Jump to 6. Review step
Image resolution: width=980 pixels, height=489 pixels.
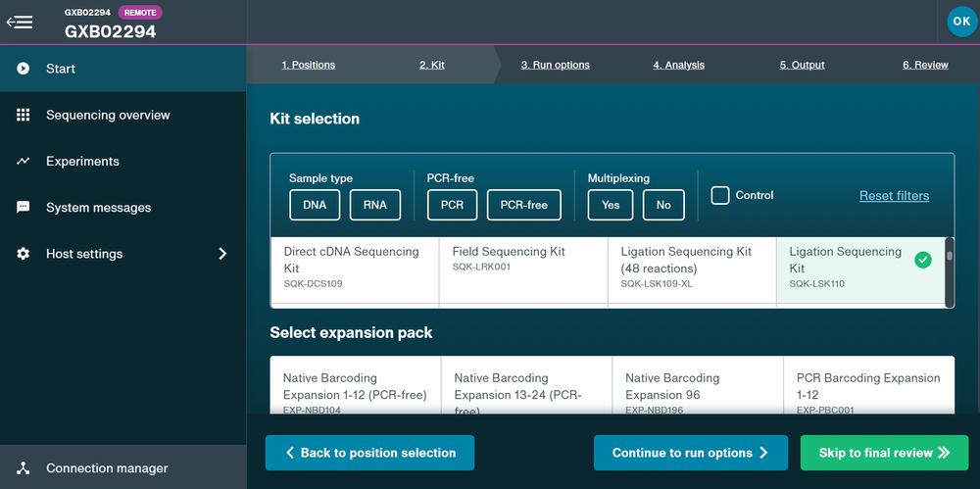click(925, 65)
